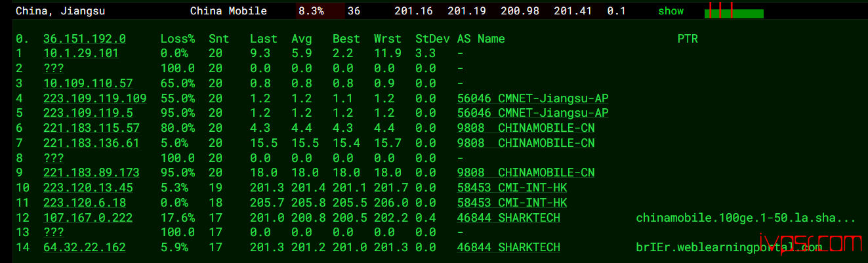Open the hop 3 IP 10.109.110.57
The height and width of the screenshot is (263, 868).
click(x=88, y=83)
